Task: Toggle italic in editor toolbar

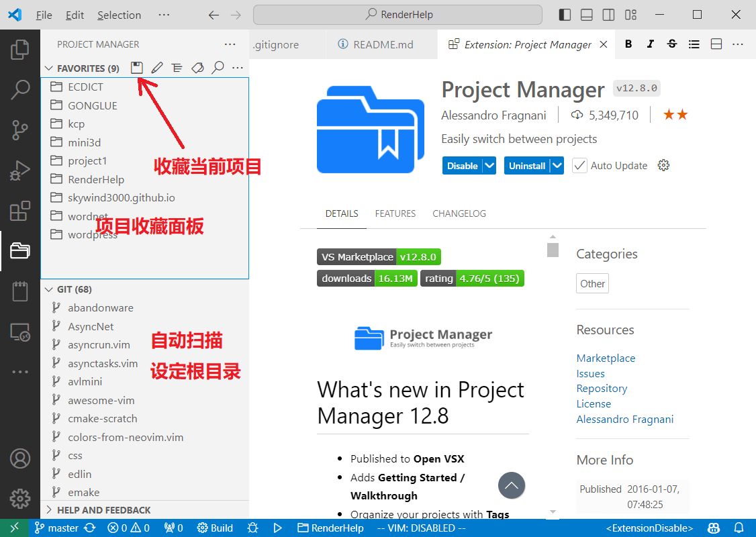Action: tap(650, 44)
